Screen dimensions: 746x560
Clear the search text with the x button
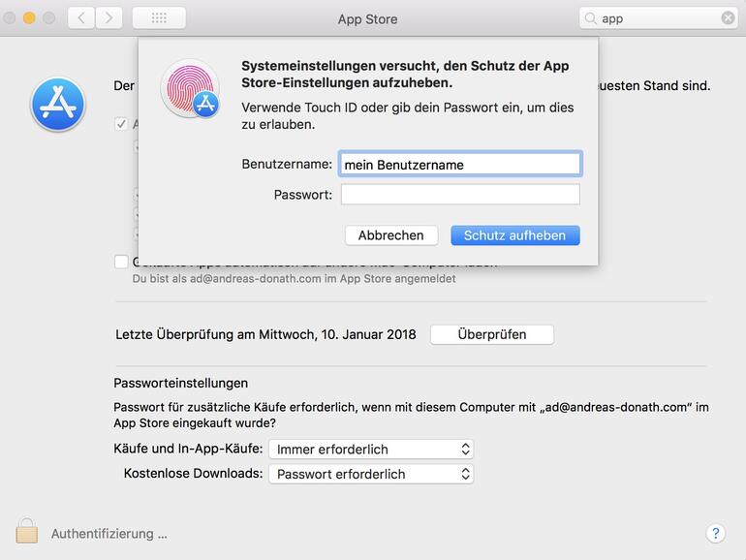728,18
